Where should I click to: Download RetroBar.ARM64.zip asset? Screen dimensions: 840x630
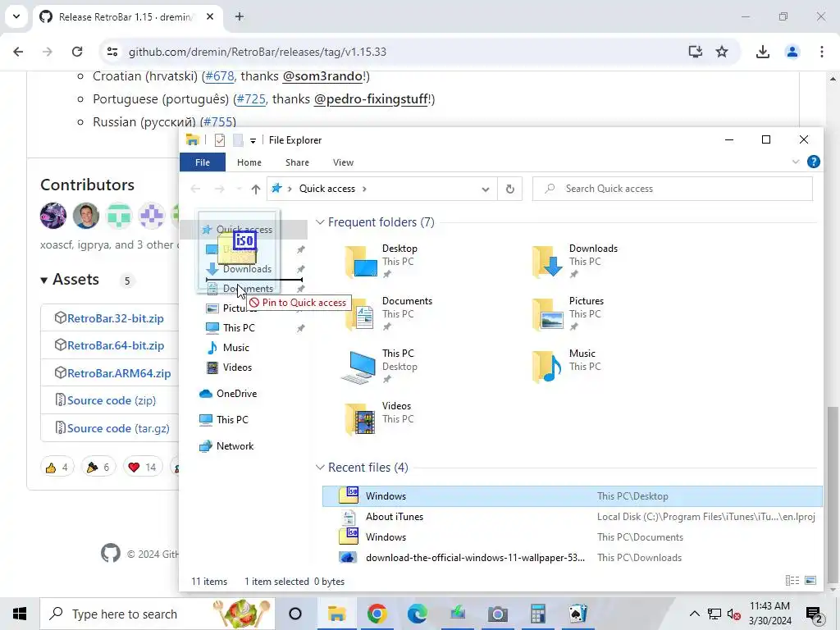coord(119,373)
